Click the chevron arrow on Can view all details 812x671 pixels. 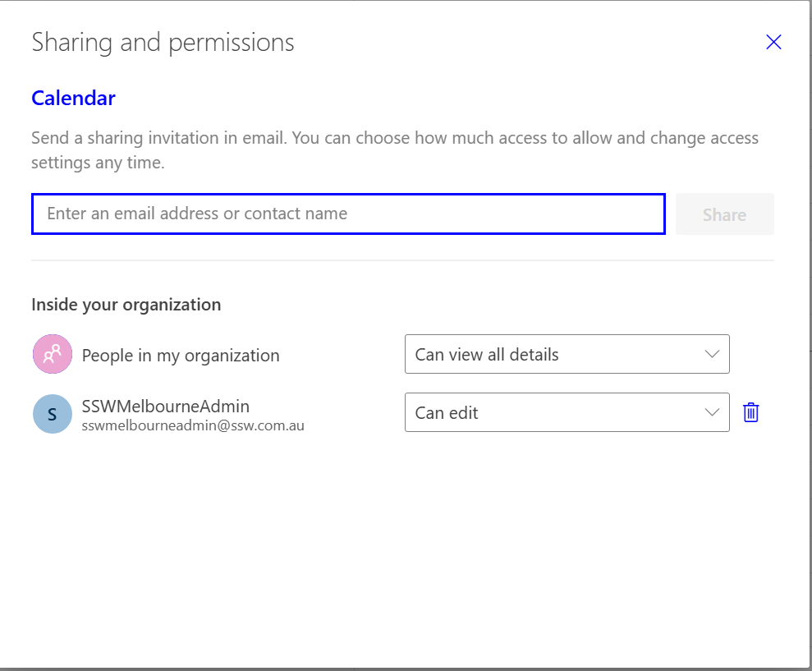coord(712,355)
